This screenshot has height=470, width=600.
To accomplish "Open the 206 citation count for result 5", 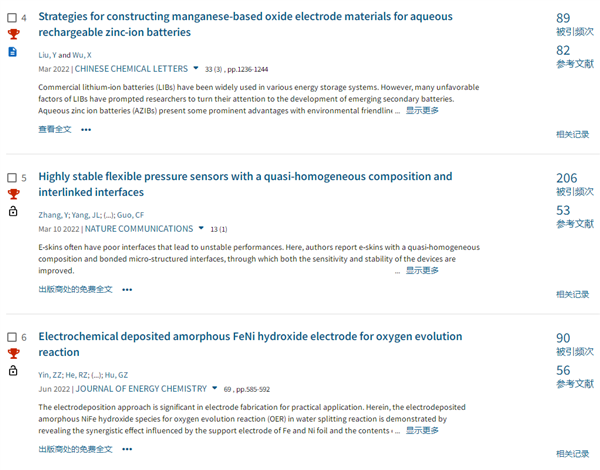I will (x=566, y=178).
